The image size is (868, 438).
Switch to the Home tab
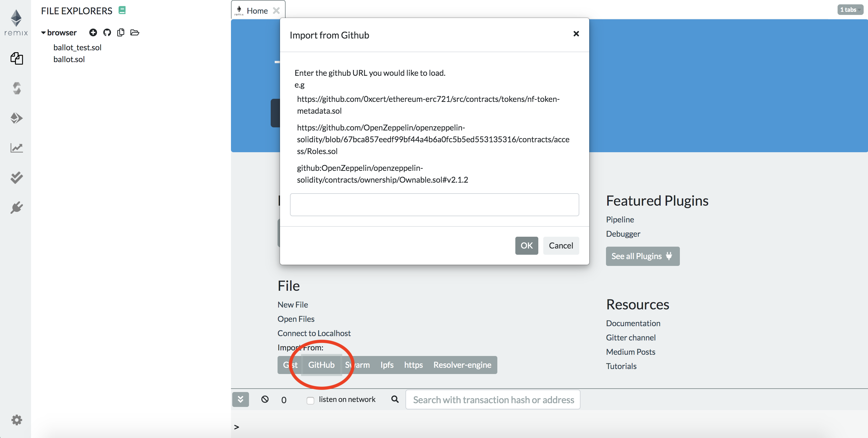click(257, 11)
